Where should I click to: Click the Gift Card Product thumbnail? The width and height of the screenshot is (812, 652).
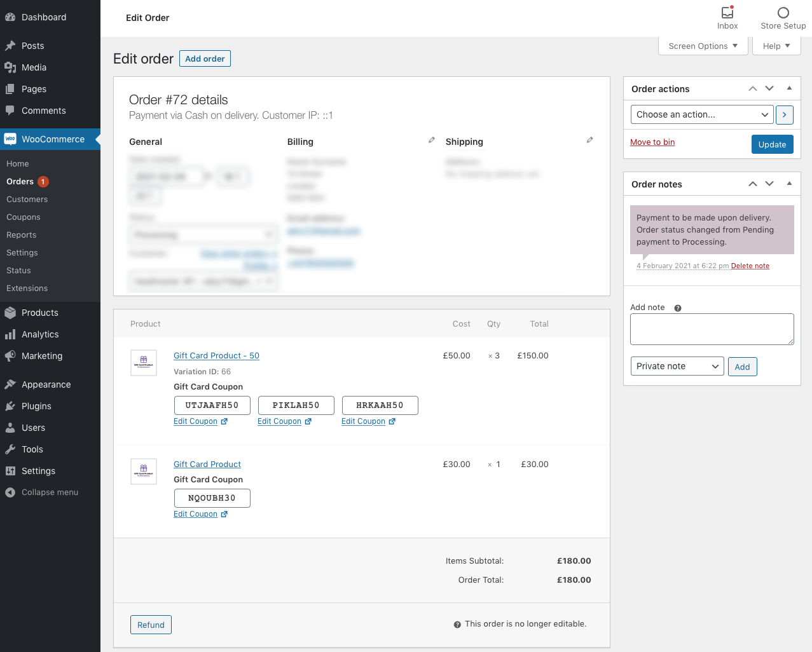143,471
